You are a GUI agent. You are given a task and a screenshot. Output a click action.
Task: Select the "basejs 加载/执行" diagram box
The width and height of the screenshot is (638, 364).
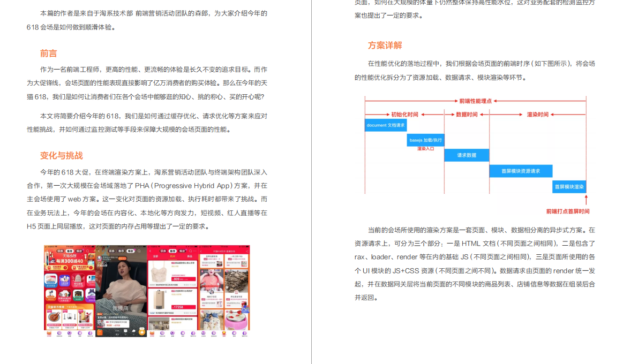426,140
